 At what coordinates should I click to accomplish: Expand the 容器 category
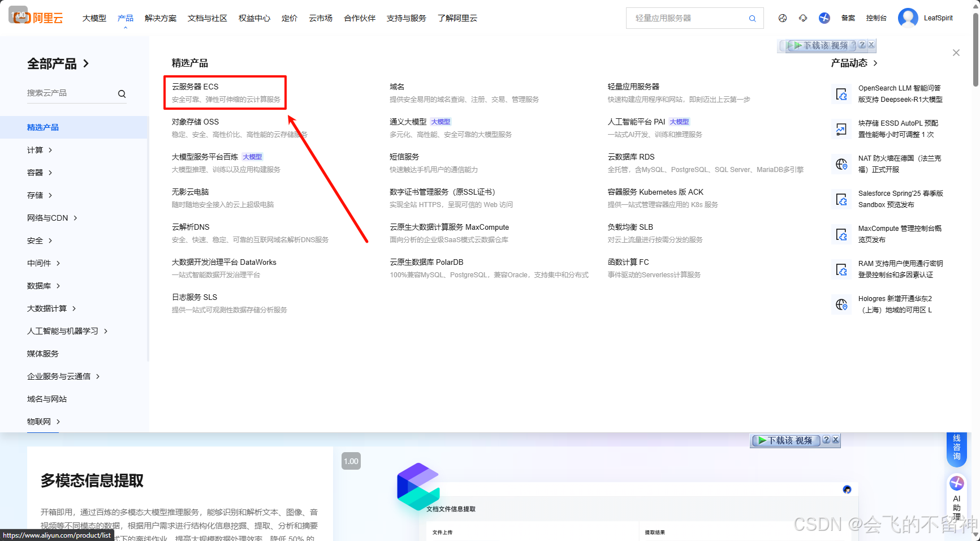click(40, 173)
